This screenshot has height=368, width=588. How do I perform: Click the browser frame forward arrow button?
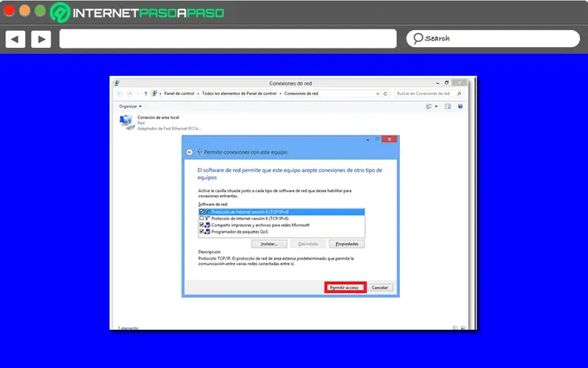(x=41, y=39)
